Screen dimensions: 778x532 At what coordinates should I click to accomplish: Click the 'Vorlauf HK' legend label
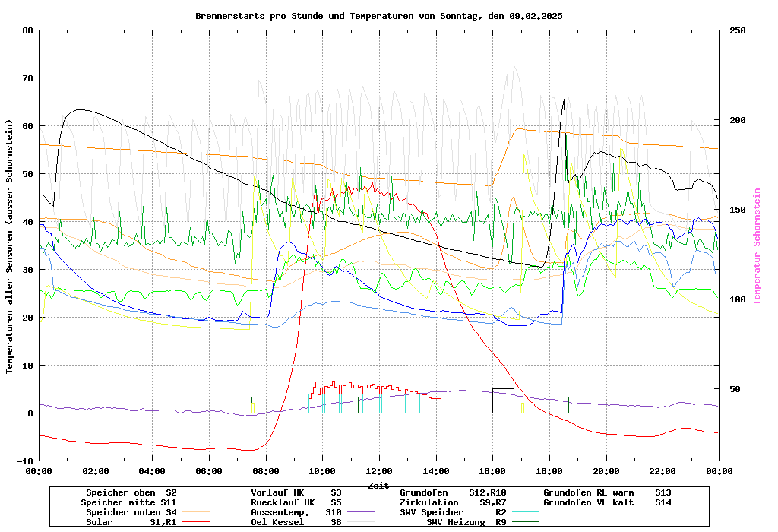click(277, 492)
